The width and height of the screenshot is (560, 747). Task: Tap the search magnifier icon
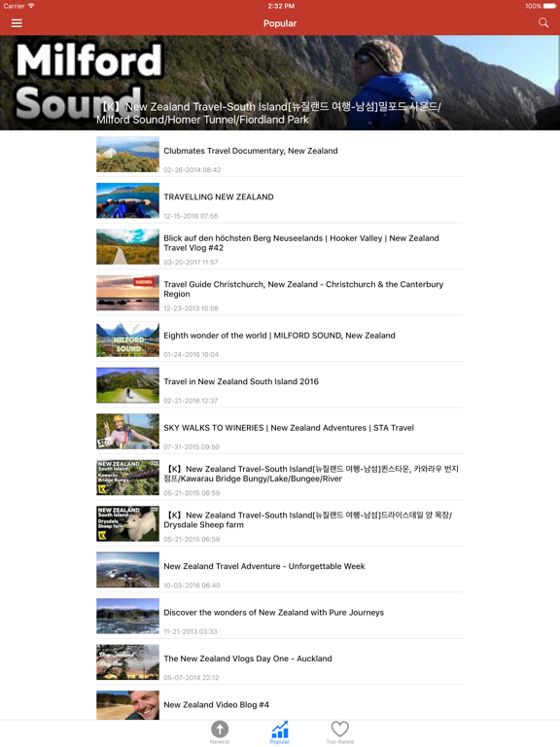point(543,23)
